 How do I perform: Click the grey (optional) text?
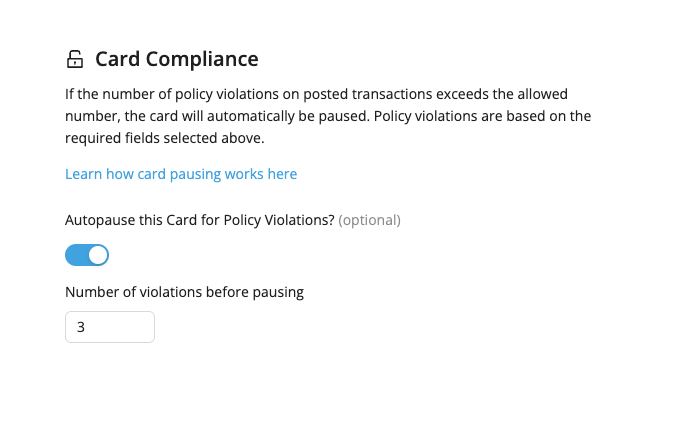pyautogui.click(x=369, y=220)
